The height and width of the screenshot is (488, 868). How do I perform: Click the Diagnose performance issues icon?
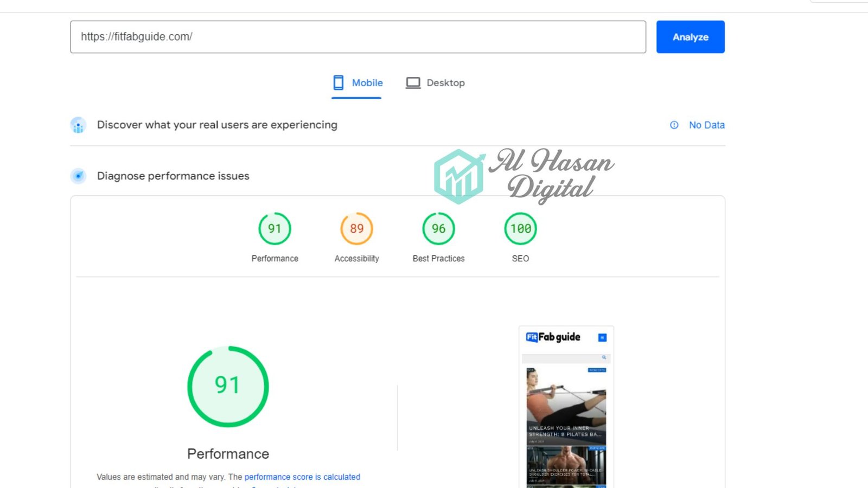[x=78, y=176]
